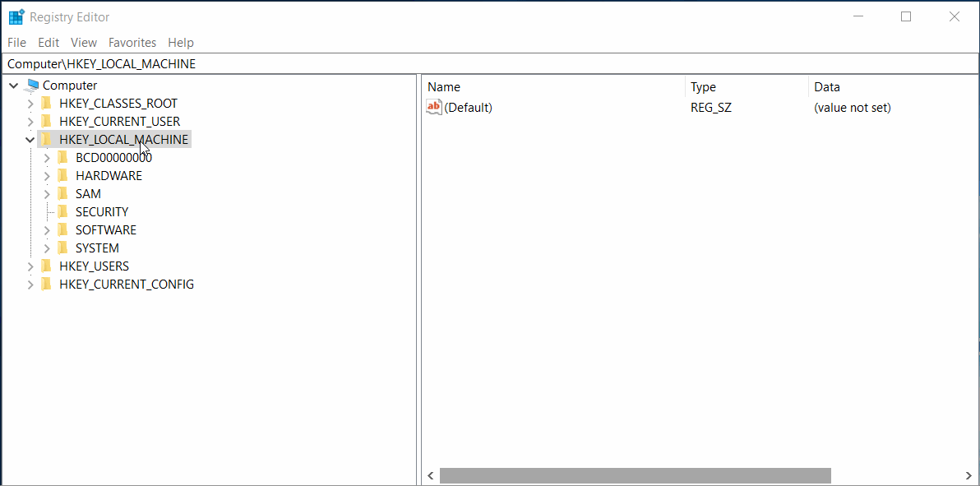The height and width of the screenshot is (486, 980).
Task: Select the Computer tree label
Action: (70, 86)
